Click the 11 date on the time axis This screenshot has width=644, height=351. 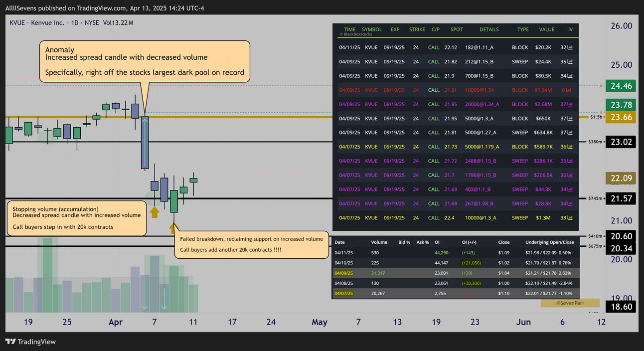click(193, 322)
